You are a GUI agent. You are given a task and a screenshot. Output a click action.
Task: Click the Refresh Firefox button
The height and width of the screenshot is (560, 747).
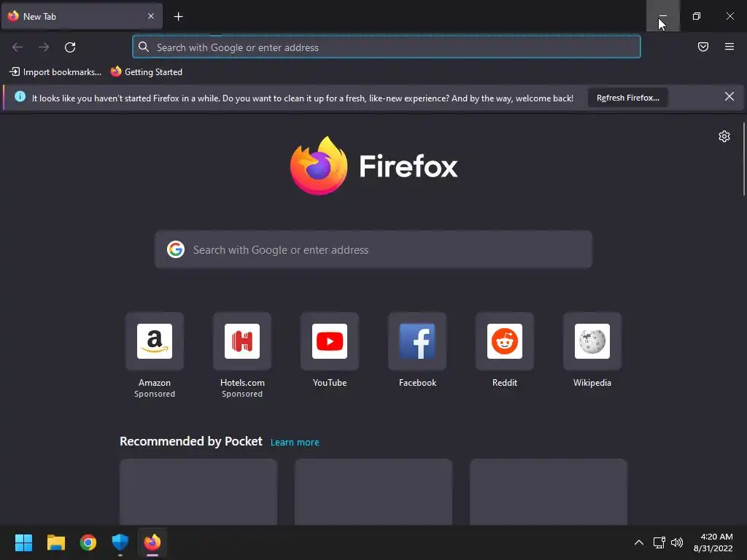coord(627,98)
